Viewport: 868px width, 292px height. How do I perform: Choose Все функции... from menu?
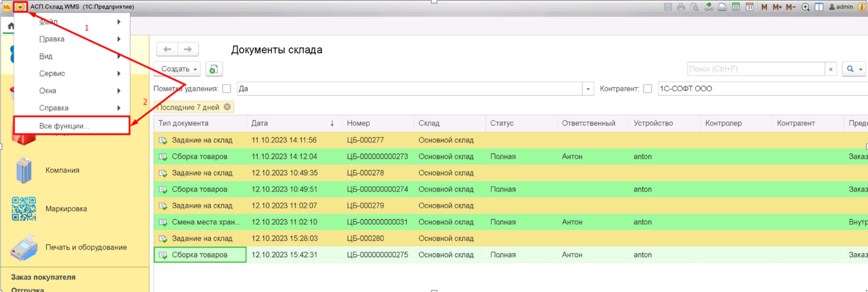64,125
